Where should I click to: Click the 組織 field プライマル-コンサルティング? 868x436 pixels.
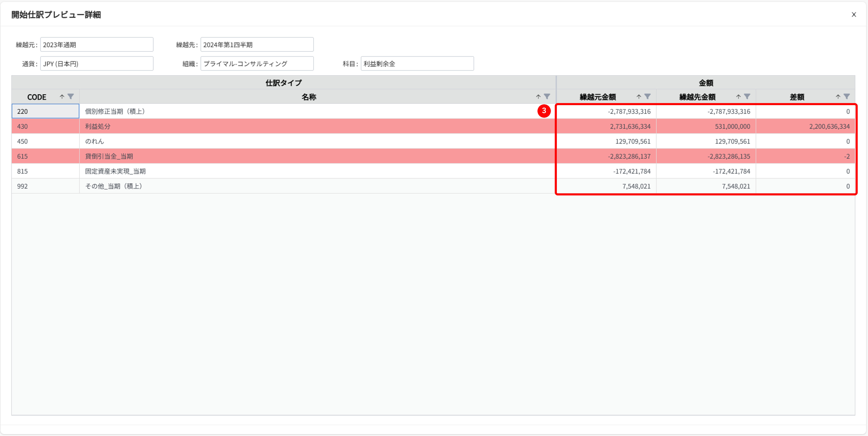[x=257, y=64]
